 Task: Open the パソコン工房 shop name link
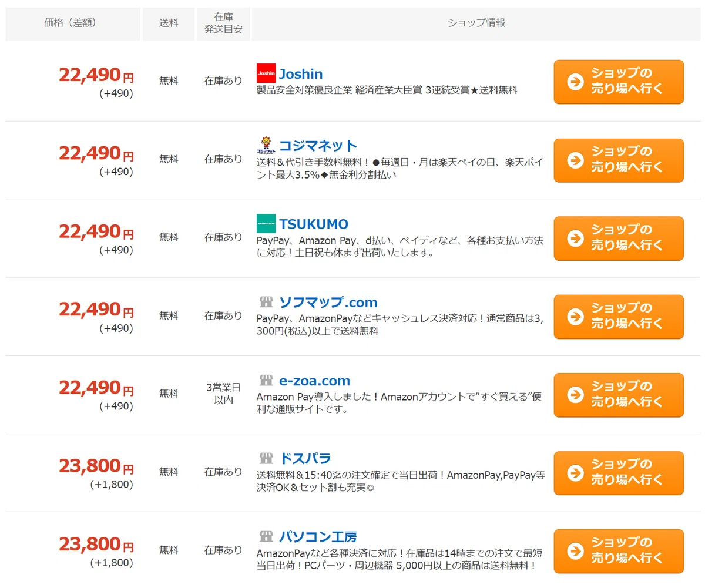click(x=318, y=537)
